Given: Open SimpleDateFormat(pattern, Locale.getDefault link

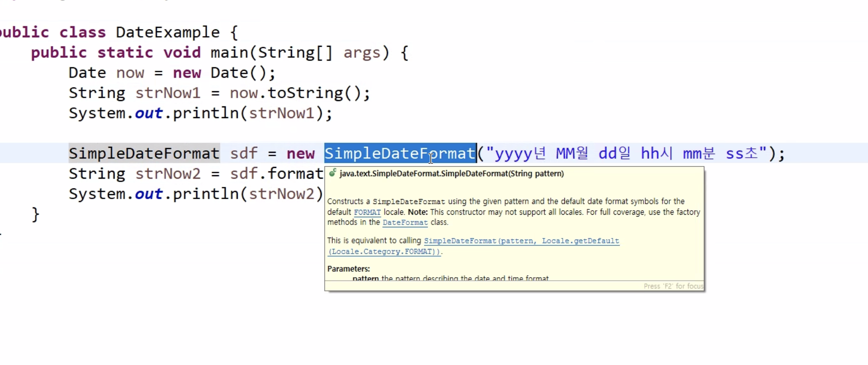Looking at the screenshot, I should coord(521,241).
